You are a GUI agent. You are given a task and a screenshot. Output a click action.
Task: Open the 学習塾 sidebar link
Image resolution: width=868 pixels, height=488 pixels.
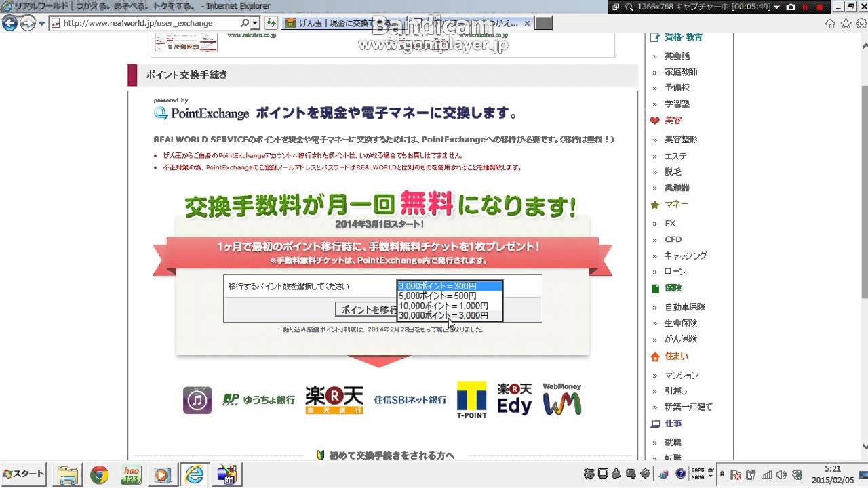coord(677,104)
